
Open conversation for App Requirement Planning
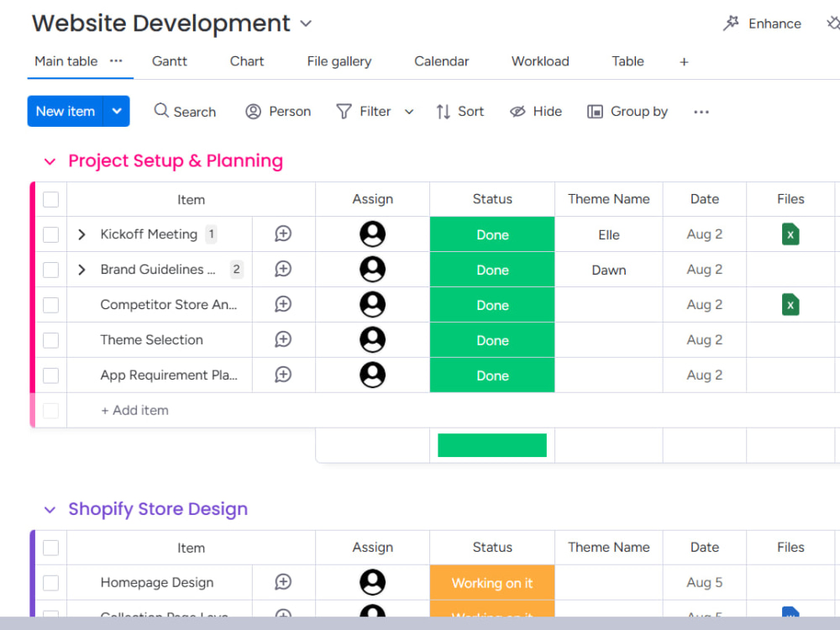(x=283, y=375)
